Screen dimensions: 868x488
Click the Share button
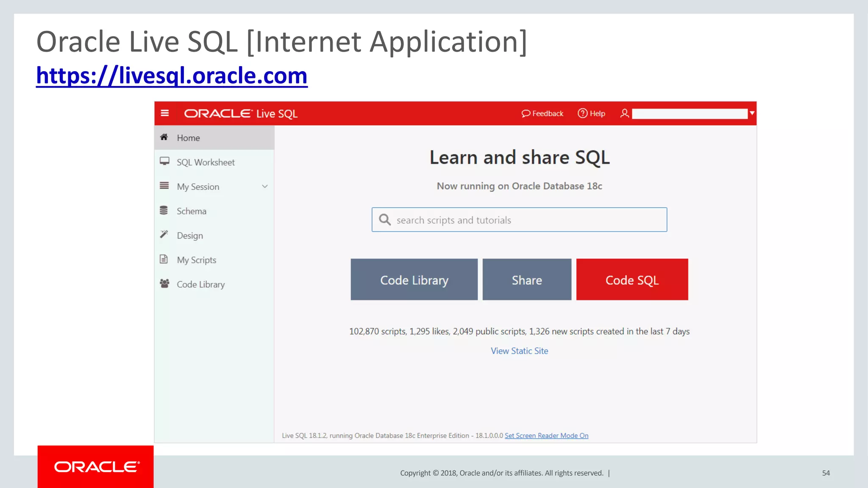click(x=527, y=280)
